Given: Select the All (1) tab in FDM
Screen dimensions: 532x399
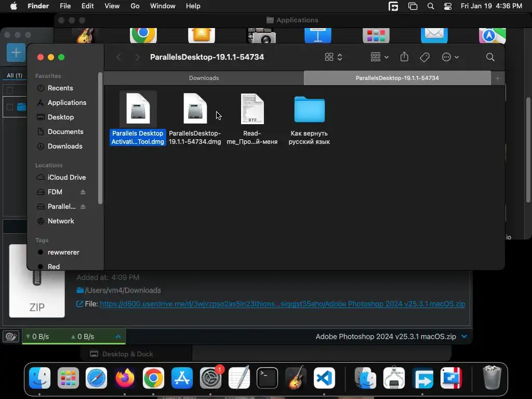Looking at the screenshot, I should tap(15, 76).
